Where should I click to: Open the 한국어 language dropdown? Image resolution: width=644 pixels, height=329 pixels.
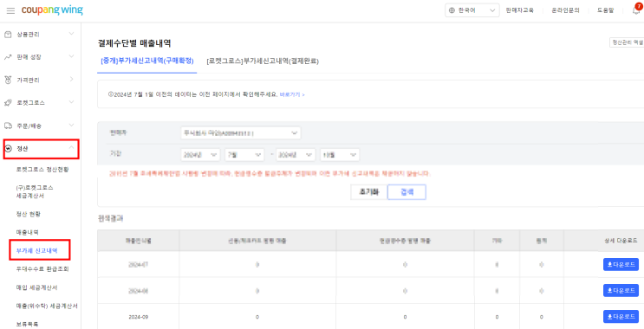click(x=472, y=10)
